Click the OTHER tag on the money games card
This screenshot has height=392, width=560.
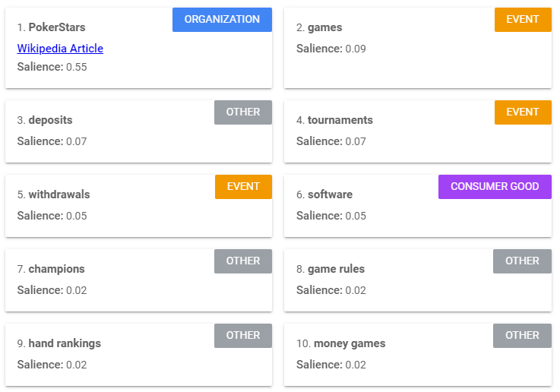click(x=522, y=336)
